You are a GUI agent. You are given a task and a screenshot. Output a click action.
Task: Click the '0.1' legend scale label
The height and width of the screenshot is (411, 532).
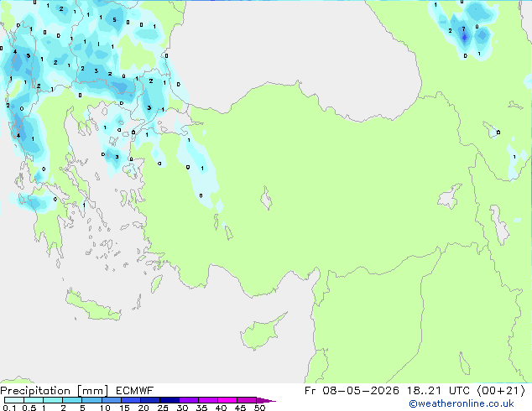(9, 408)
